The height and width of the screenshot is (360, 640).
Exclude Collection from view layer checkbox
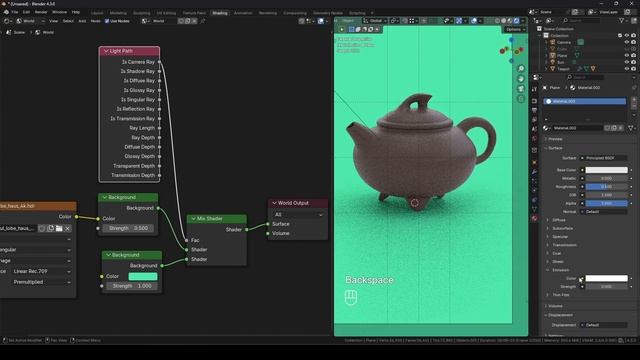620,36
